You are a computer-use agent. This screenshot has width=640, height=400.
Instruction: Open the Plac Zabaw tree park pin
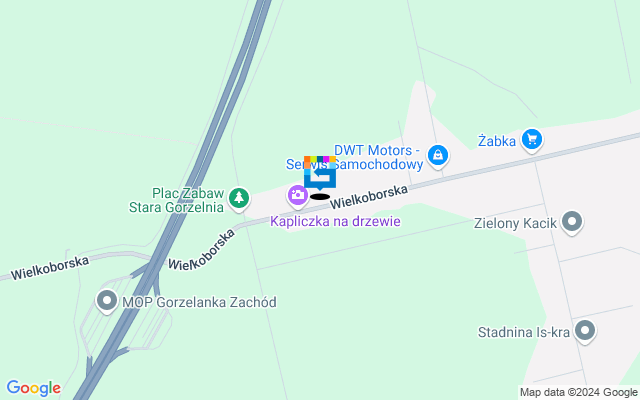[x=239, y=199]
